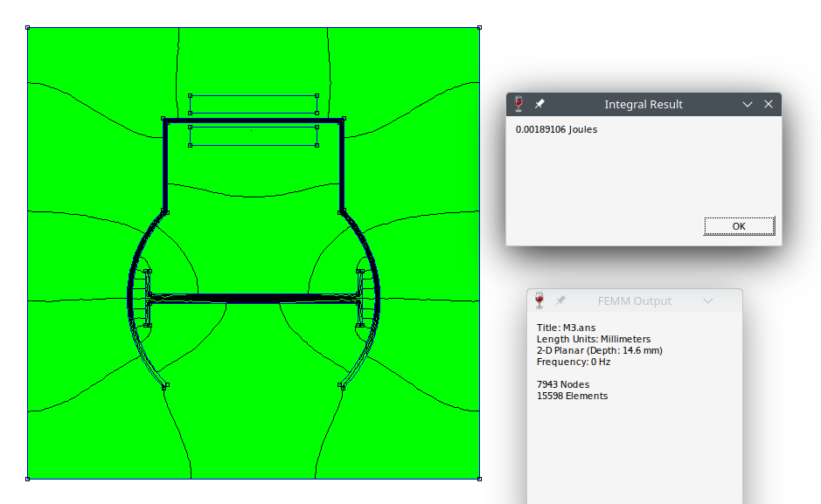Viewport: 821px width, 504px height.
Task: Click the '15598 Elements' line
Action: [572, 396]
